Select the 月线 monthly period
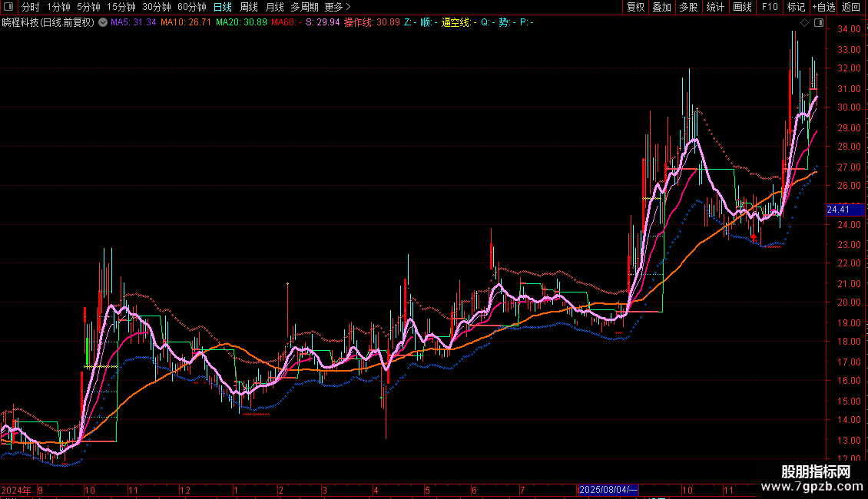This screenshot has height=499, width=868. pos(274,7)
